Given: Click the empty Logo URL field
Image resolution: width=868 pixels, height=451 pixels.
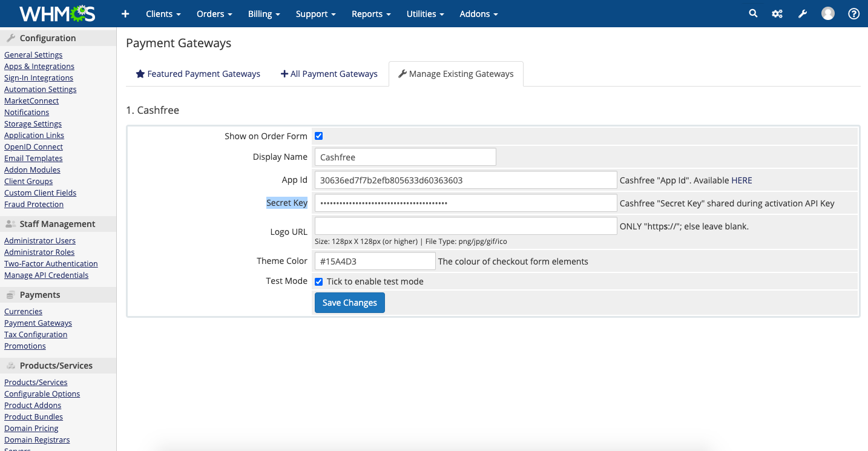Looking at the screenshot, I should (465, 226).
